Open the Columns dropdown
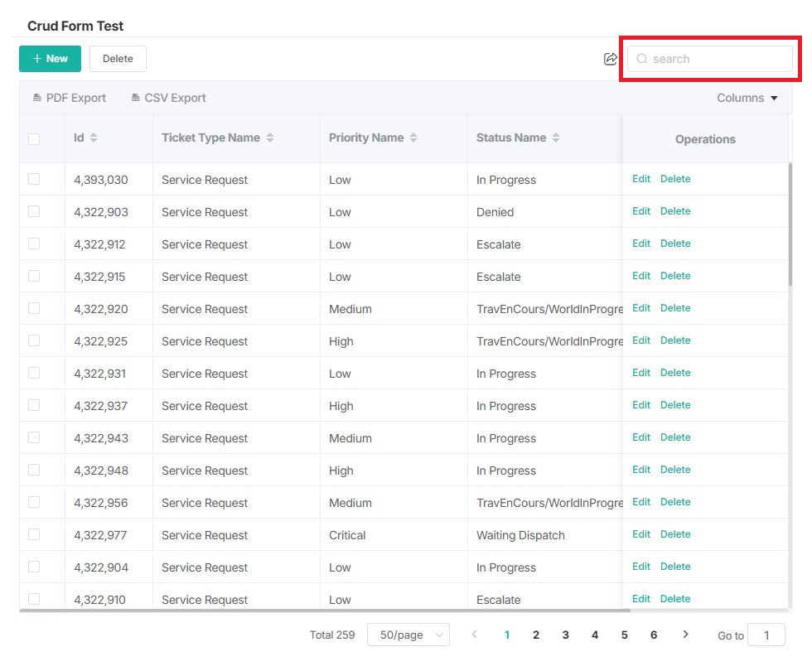812x671 pixels. point(747,98)
